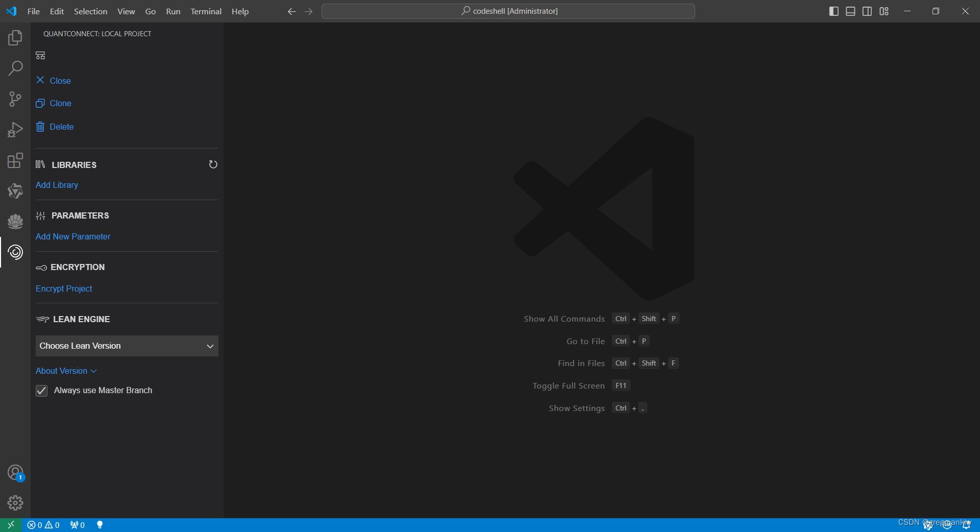Screen dimensions: 980x532
Task: Open the Source Control view
Action: point(15,99)
